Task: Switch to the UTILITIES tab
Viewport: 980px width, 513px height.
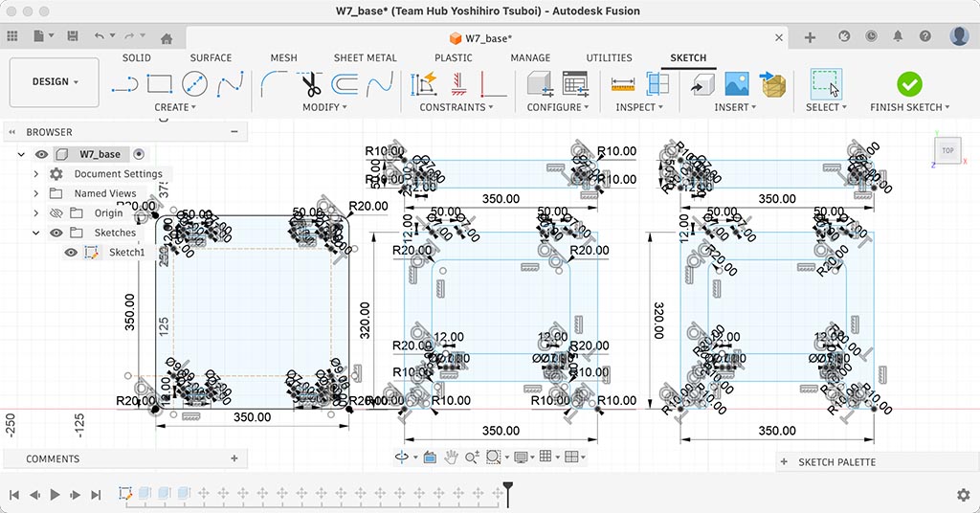Action: tap(609, 57)
